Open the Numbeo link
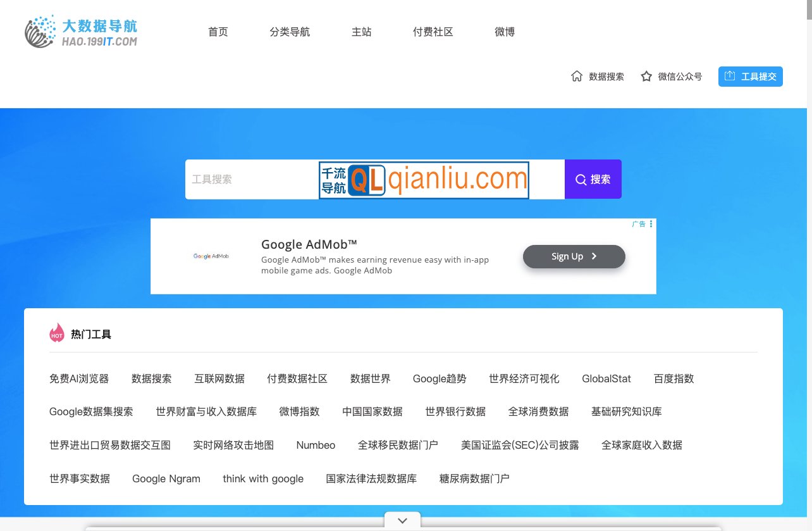Screen dimensions: 812x531 (x=316, y=445)
